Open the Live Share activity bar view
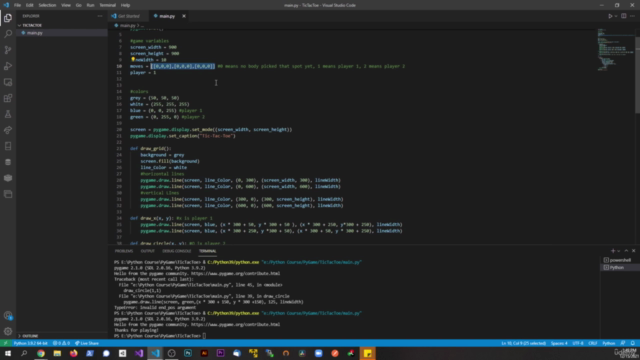 point(8,130)
